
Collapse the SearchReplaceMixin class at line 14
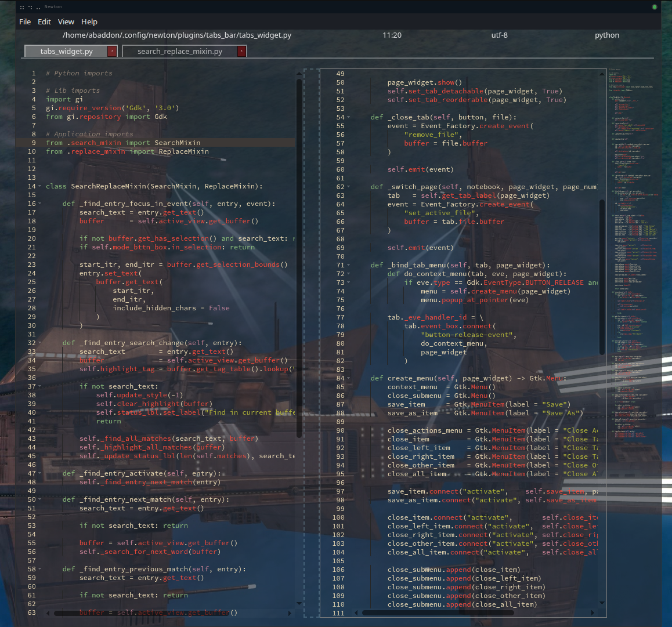pos(39,186)
